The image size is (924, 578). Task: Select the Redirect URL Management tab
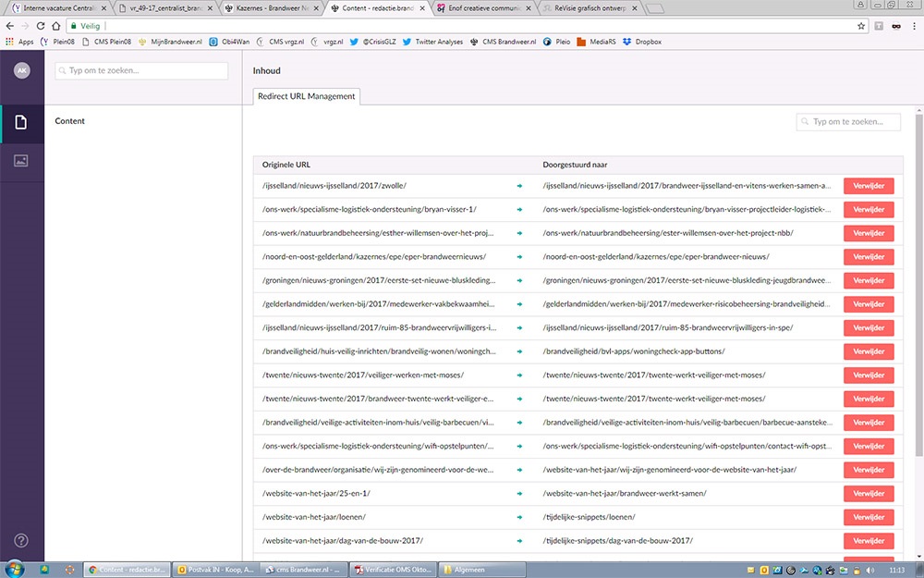point(306,96)
